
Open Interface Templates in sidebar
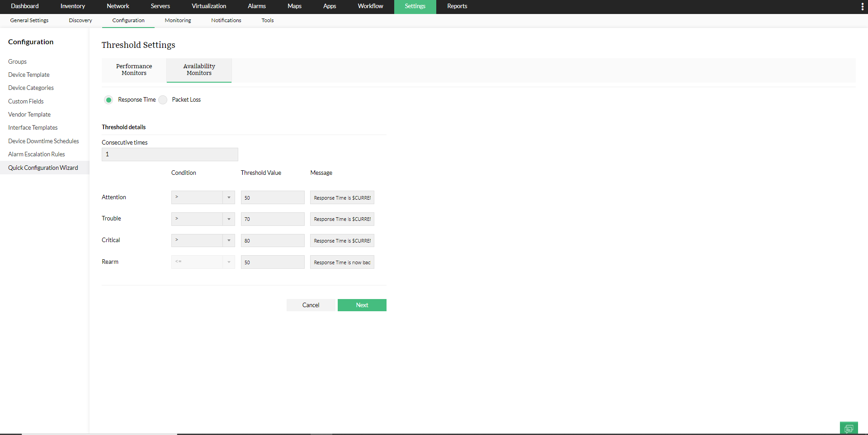coord(33,128)
